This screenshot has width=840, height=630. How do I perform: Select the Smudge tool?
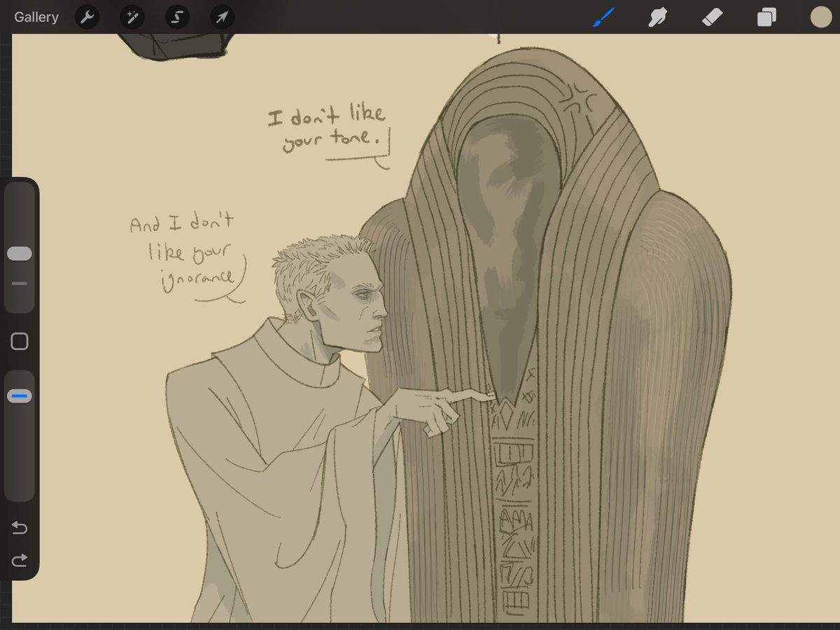tap(657, 17)
